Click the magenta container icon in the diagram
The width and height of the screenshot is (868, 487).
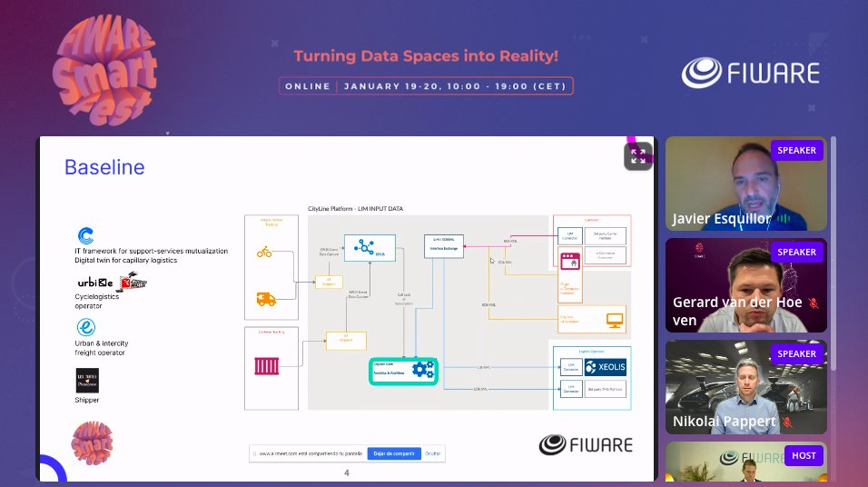pos(266,366)
